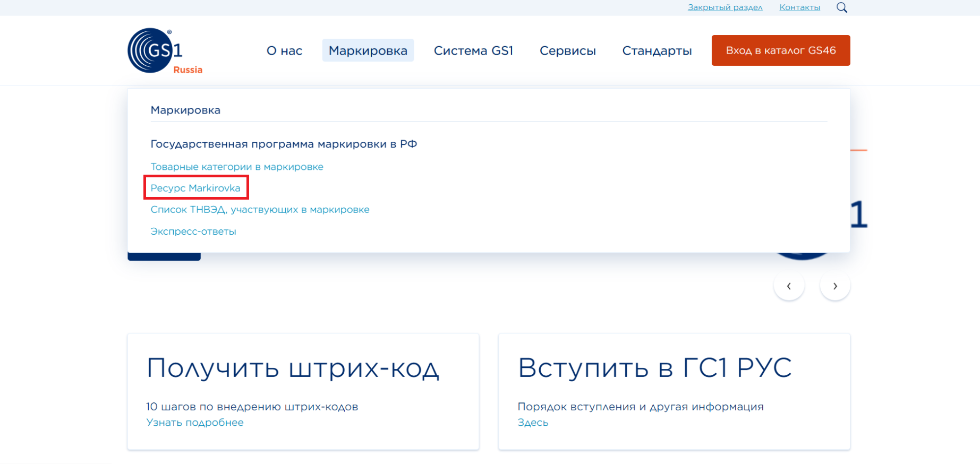This screenshot has height=464, width=980.
Task: Open the Система GS1 menu
Action: pos(474,50)
